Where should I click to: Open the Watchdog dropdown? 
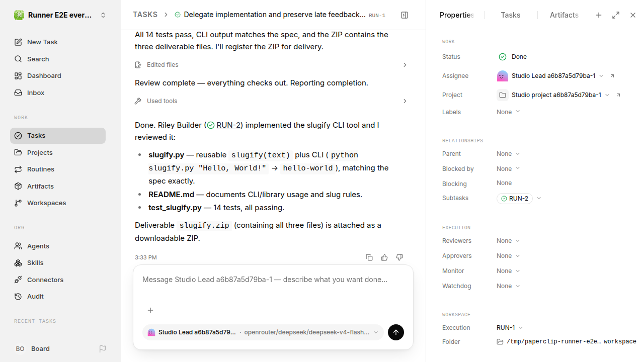[508, 286]
